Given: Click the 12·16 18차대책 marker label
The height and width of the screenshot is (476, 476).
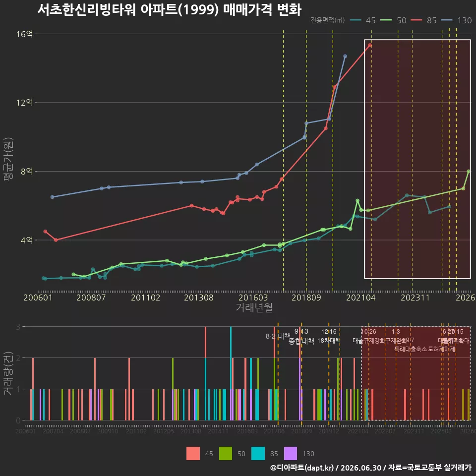Looking at the screenshot, I should tap(329, 336).
